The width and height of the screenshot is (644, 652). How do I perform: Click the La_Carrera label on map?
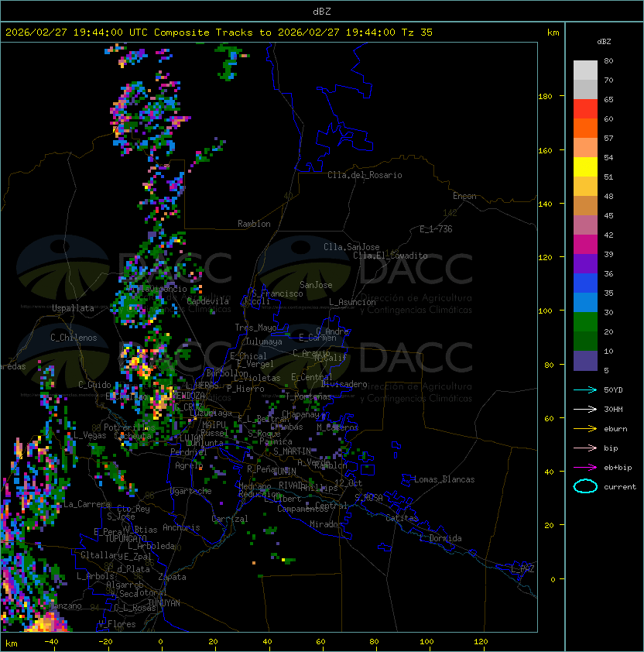(87, 504)
